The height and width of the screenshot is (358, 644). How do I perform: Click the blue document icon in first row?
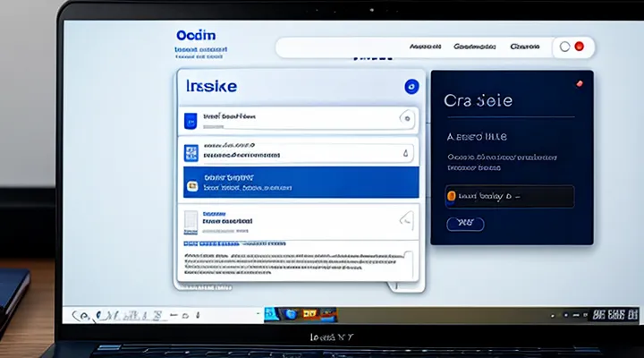[x=189, y=121]
